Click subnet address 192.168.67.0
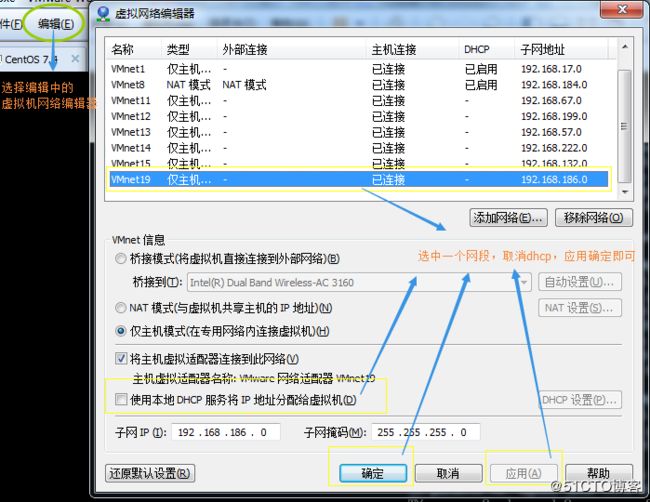Screen dimensions: 650x502 pos(551,100)
